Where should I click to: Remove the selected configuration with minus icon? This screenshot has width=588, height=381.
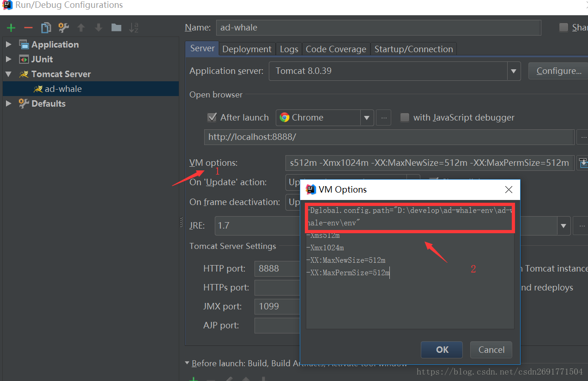point(28,28)
